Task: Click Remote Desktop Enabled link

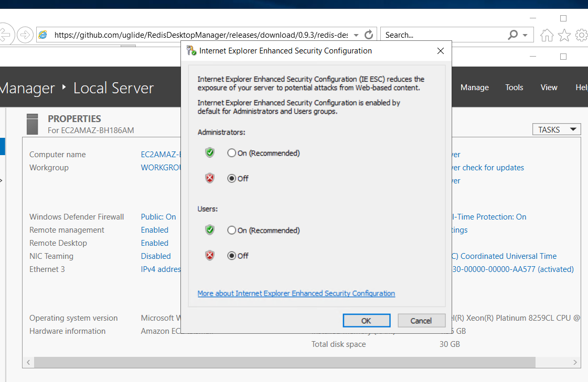Action: point(155,243)
